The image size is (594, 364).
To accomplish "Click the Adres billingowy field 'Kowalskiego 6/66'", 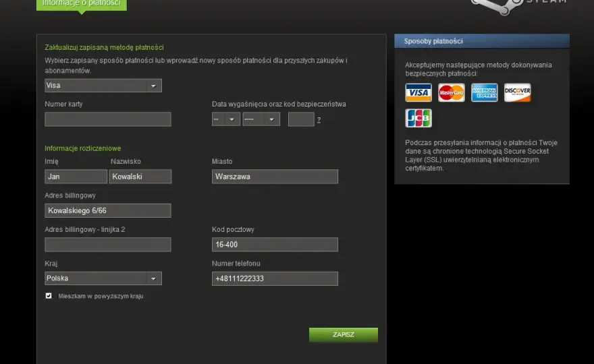I will (108, 210).
